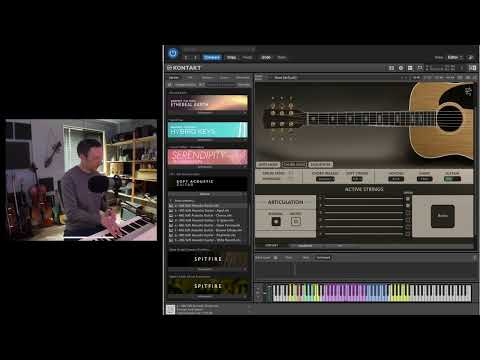Click the large dark square pad right of strings
The height and width of the screenshot is (360, 480).
point(443,216)
